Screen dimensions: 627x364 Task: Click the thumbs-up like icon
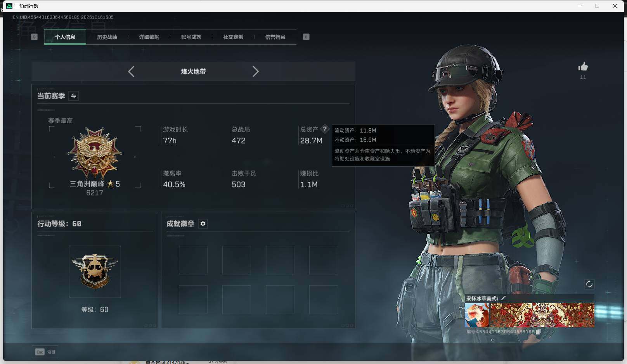pyautogui.click(x=583, y=67)
